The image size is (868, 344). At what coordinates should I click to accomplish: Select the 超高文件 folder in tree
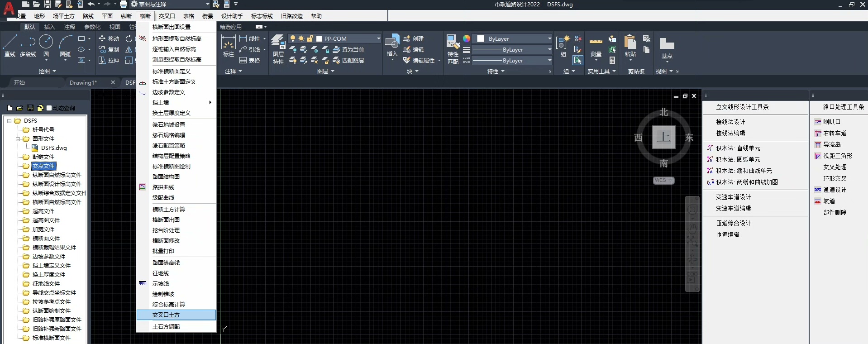pos(43,211)
